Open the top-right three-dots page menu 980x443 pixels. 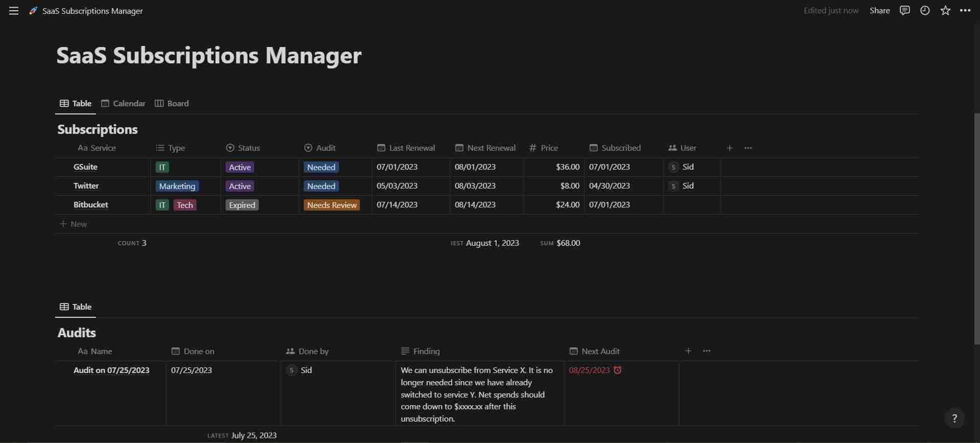[965, 11]
